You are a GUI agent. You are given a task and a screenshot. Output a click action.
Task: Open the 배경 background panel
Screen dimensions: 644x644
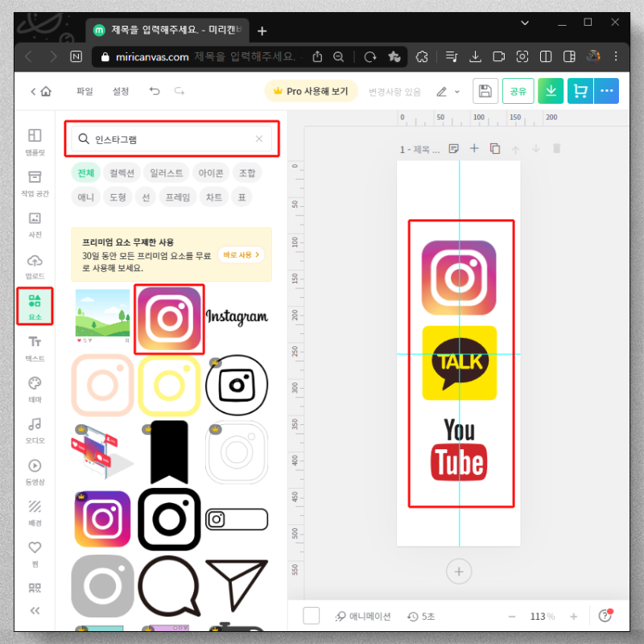point(35,513)
